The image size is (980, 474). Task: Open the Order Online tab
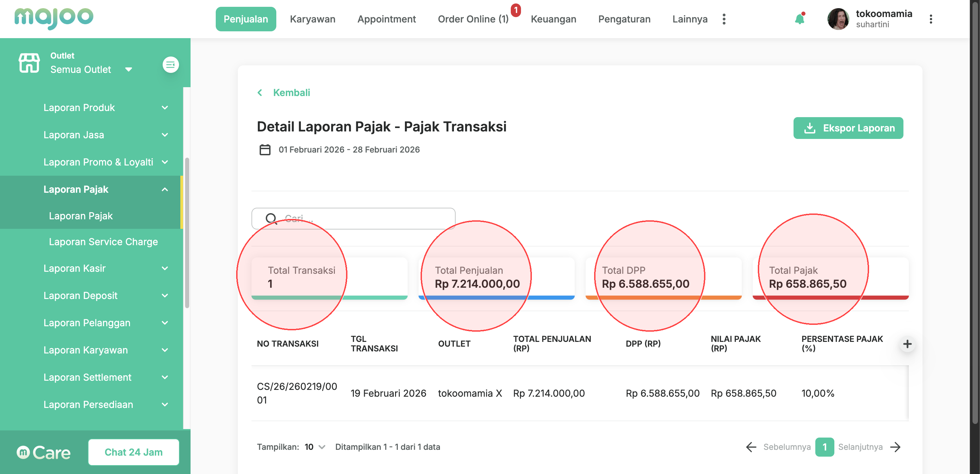click(473, 19)
